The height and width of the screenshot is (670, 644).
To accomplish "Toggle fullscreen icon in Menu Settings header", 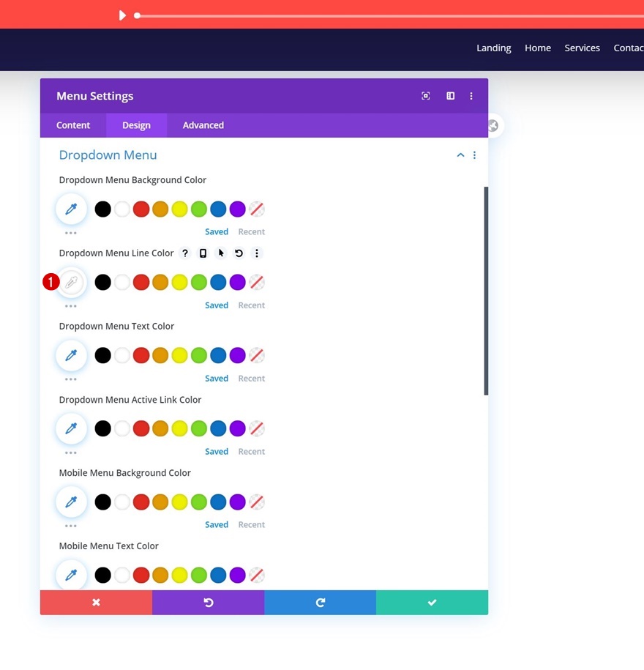I will 426,96.
